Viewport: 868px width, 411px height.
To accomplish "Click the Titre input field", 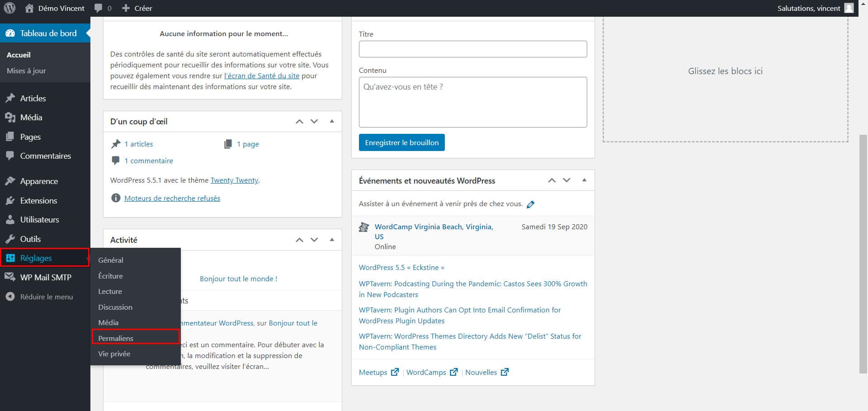I will (x=473, y=49).
